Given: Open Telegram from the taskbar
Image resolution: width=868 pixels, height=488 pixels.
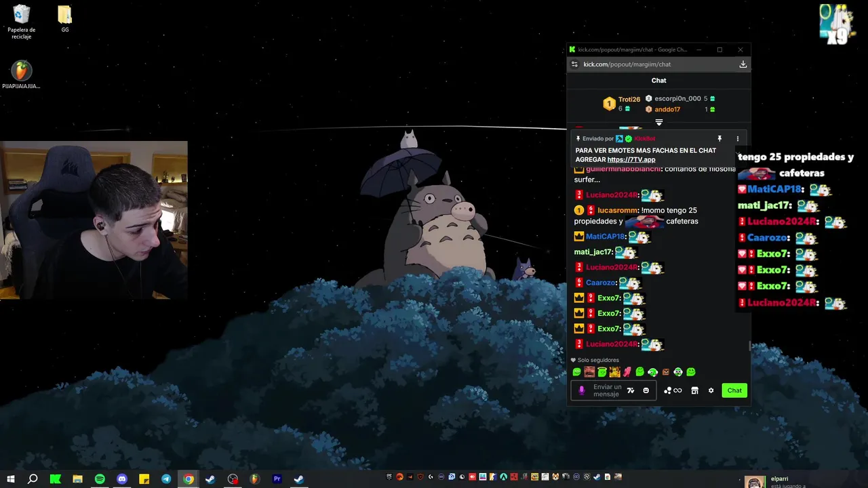Looking at the screenshot, I should click(166, 479).
